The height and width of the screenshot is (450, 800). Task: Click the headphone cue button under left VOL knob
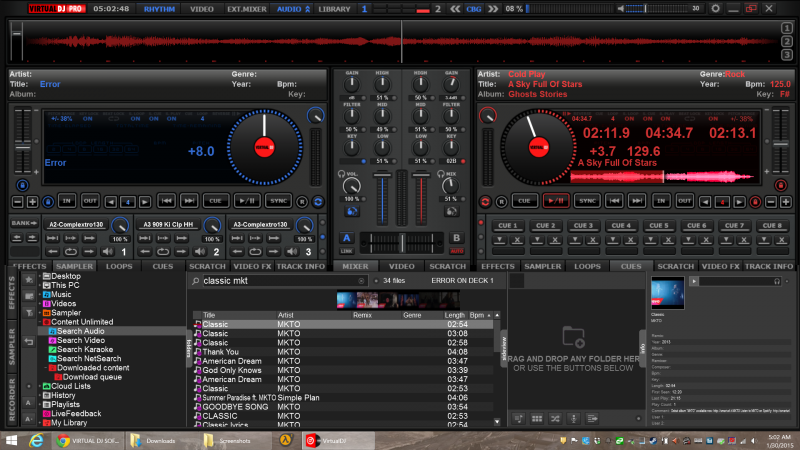352,211
